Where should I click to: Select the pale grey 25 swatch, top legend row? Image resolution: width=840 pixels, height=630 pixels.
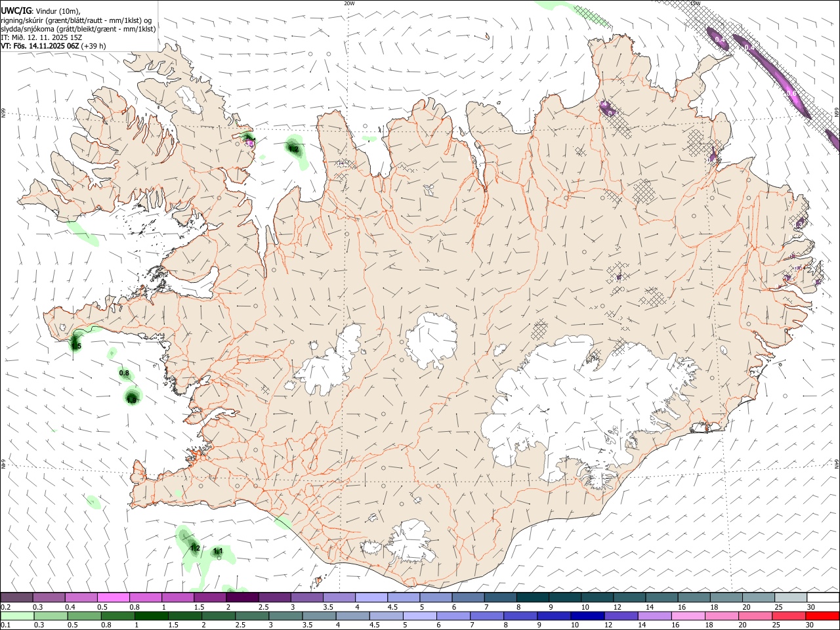[x=791, y=597]
